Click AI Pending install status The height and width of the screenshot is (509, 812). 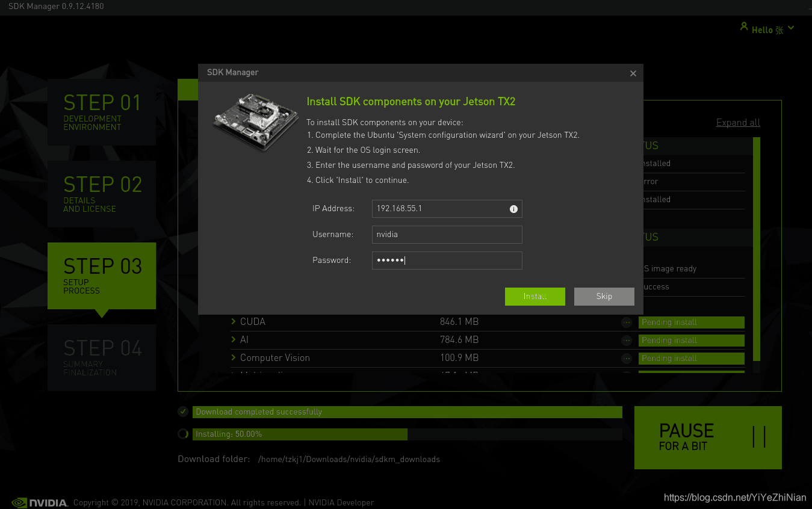[692, 341]
